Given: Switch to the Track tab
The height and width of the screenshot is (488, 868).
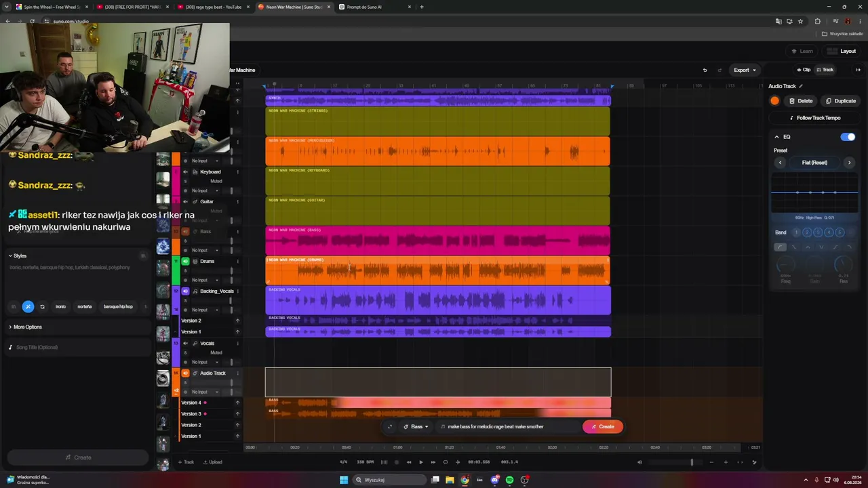Looking at the screenshot, I should tap(825, 70).
